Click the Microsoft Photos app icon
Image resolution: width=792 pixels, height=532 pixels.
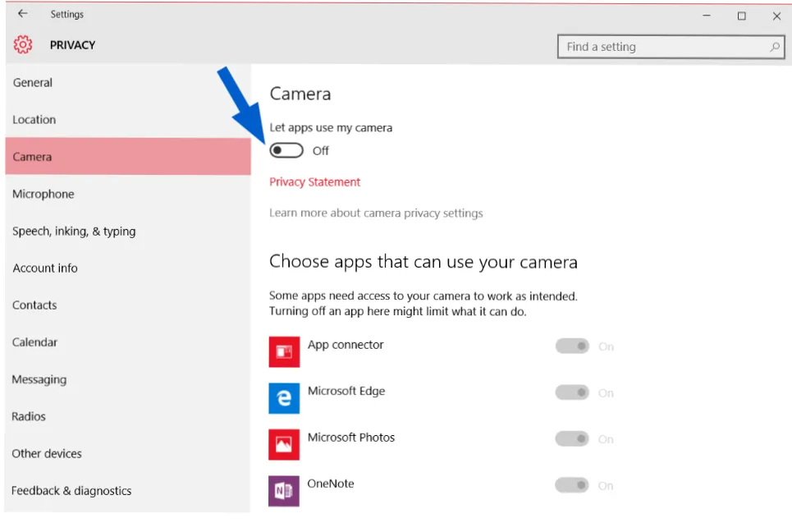(x=284, y=445)
